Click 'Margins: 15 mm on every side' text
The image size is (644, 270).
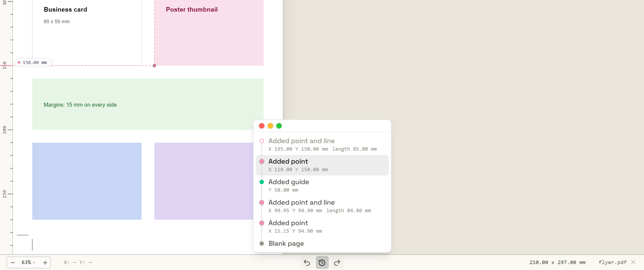(x=80, y=105)
